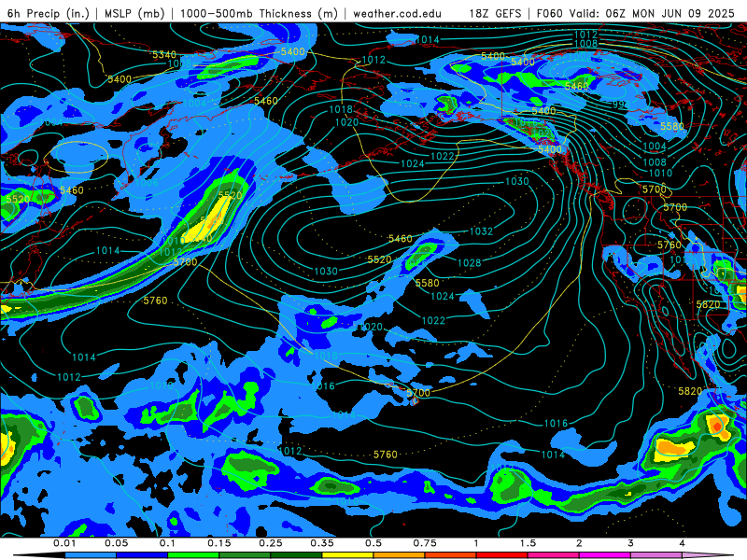
Task: Select the '1000-500mb Thickness (m)' title text
Action: click(x=259, y=13)
